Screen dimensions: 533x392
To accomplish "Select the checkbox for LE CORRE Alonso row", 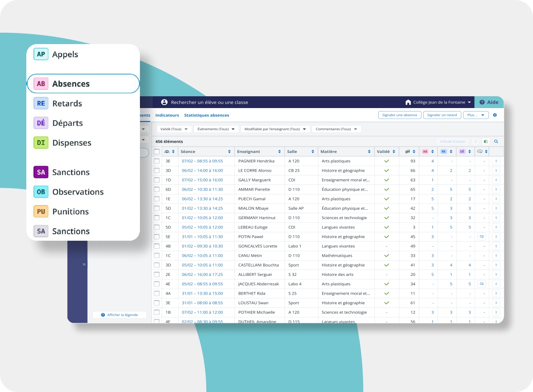I will (x=157, y=170).
